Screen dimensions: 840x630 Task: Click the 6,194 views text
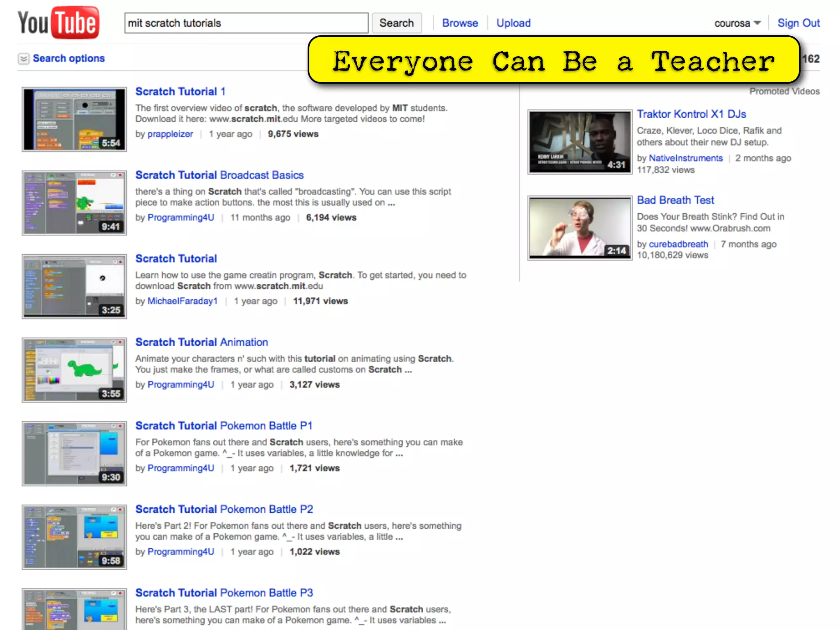pos(331,217)
